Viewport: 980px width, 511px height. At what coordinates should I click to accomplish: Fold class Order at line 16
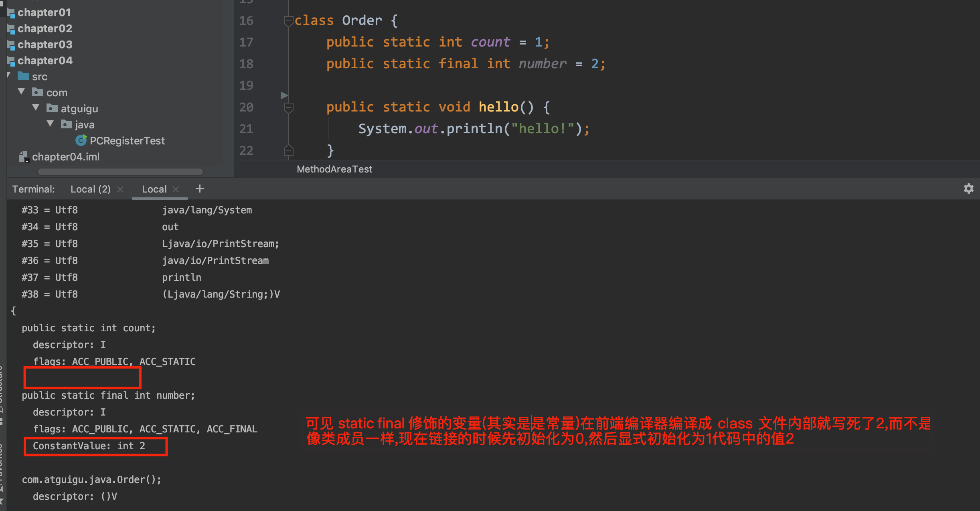(x=288, y=20)
